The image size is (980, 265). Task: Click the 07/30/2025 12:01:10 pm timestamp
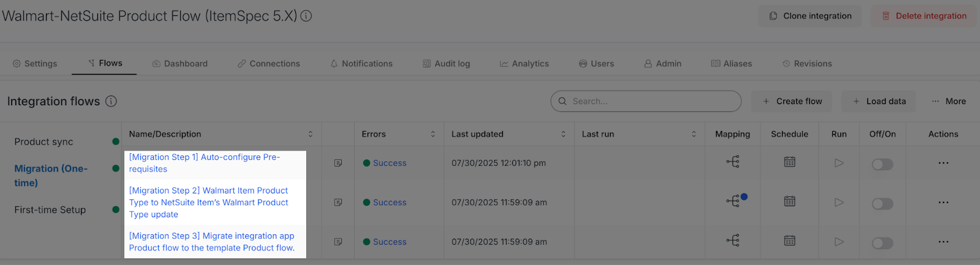click(x=499, y=163)
